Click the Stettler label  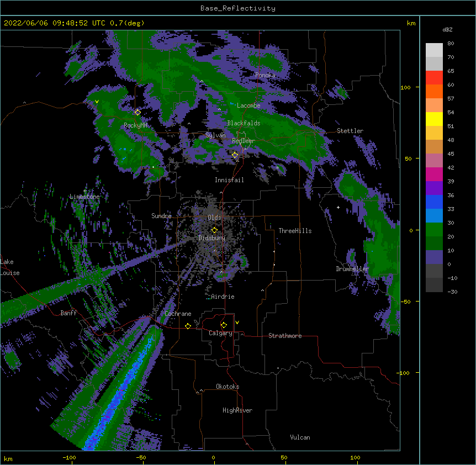point(350,131)
